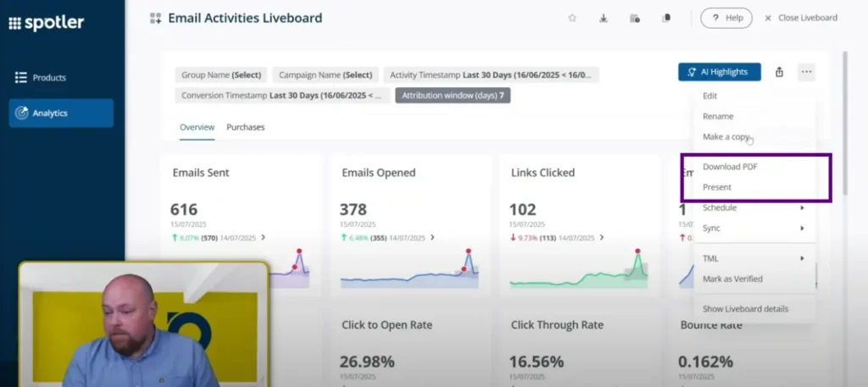Open the Campaign Name filter
This screenshot has width=868, height=387.
[x=325, y=75]
